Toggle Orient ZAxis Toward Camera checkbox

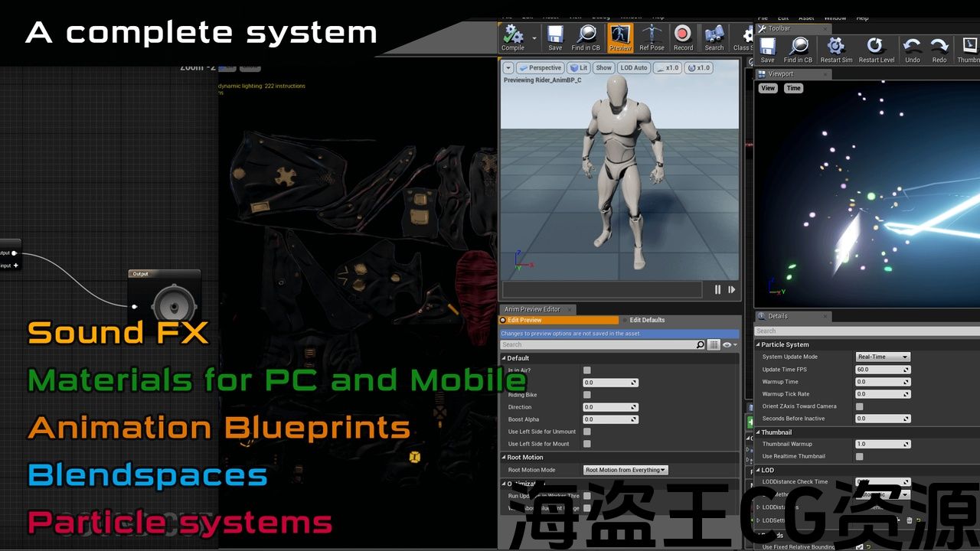click(x=859, y=406)
